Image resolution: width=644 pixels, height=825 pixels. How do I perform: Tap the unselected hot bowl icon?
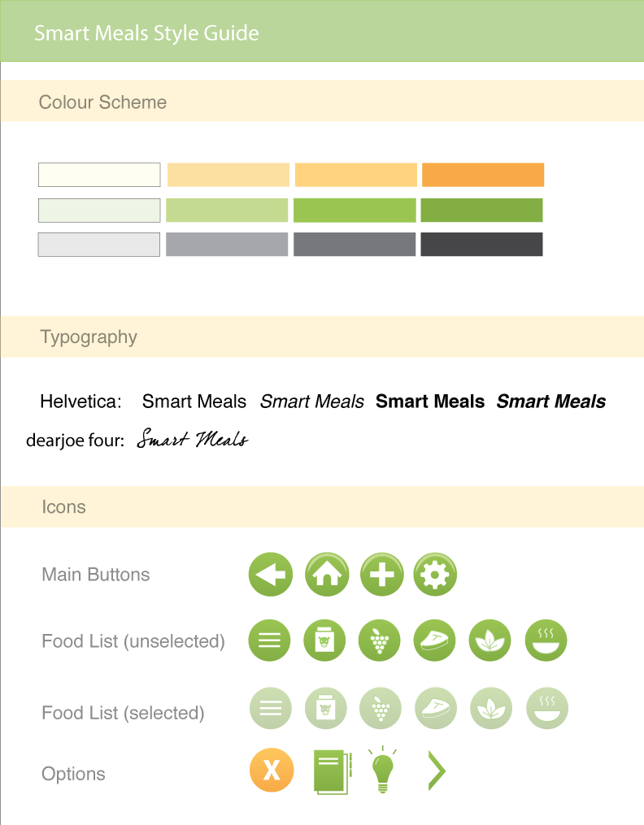(x=546, y=640)
